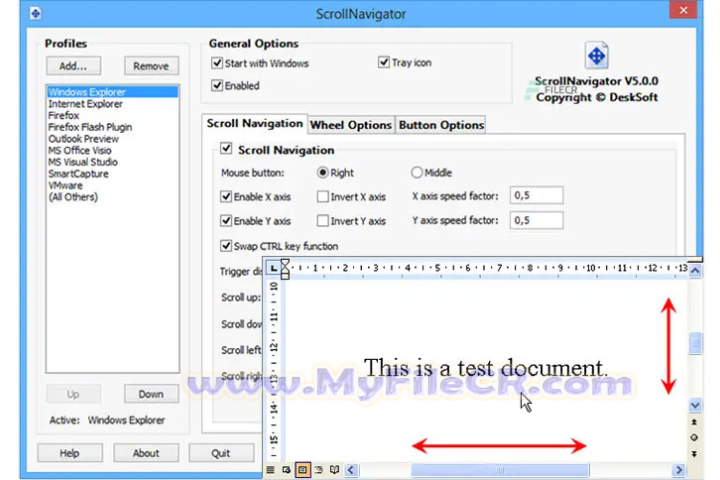720x480 pixels.
Task: Open reading layout view icon
Action: point(335,469)
